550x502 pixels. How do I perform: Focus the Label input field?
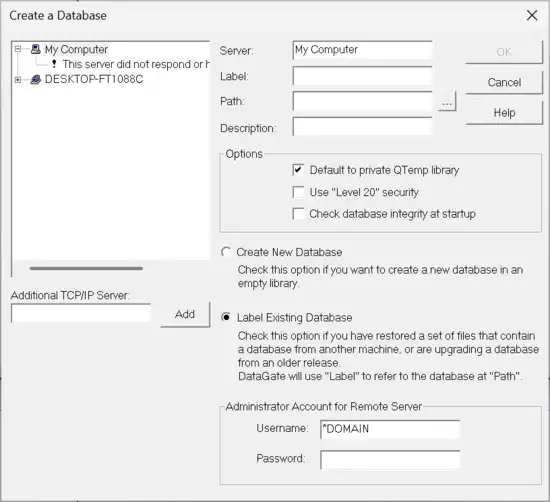pos(362,76)
